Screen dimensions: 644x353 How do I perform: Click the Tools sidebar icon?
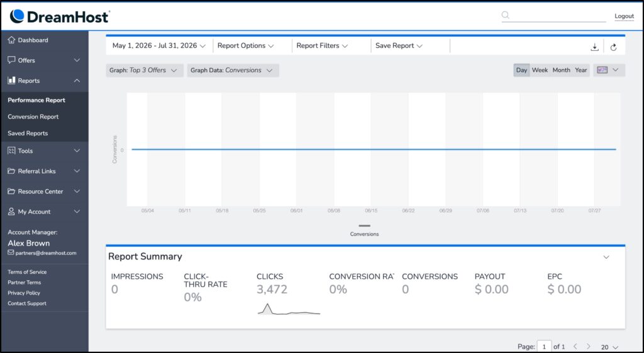11,151
